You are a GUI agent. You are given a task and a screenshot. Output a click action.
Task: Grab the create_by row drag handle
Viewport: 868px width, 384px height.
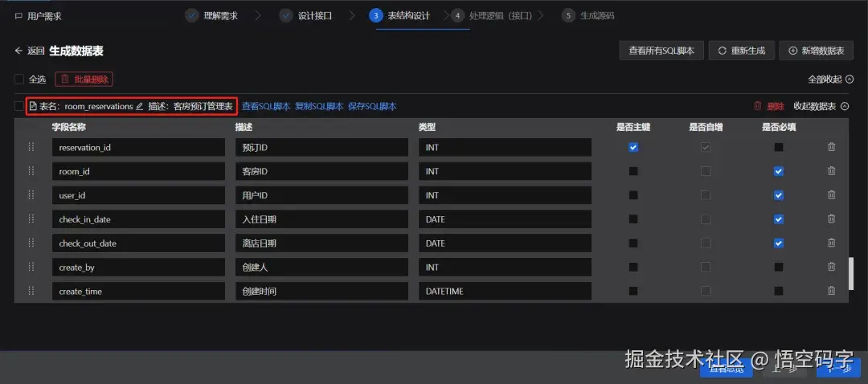pos(31,267)
